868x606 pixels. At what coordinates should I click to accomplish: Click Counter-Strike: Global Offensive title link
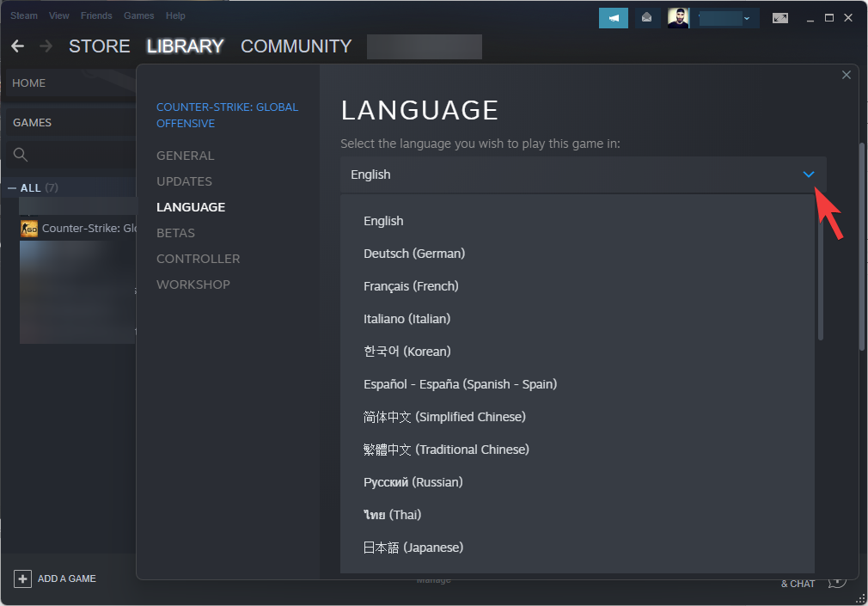pyautogui.click(x=228, y=115)
